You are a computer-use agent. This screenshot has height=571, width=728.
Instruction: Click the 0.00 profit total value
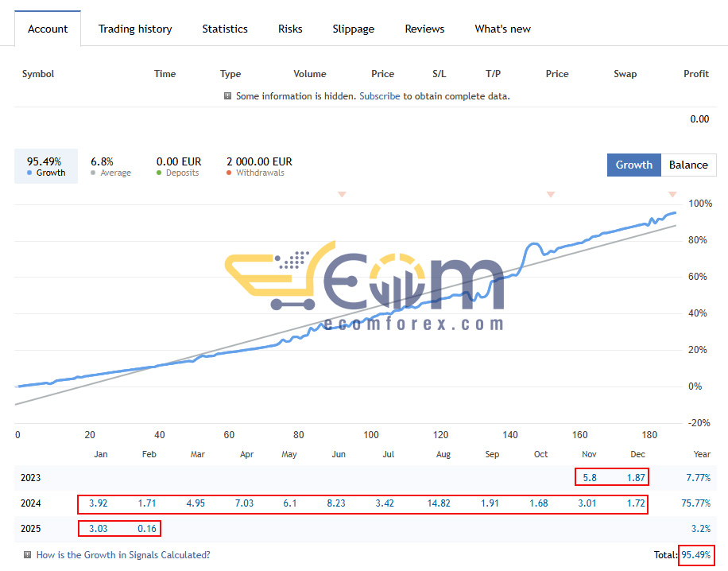[x=699, y=119]
